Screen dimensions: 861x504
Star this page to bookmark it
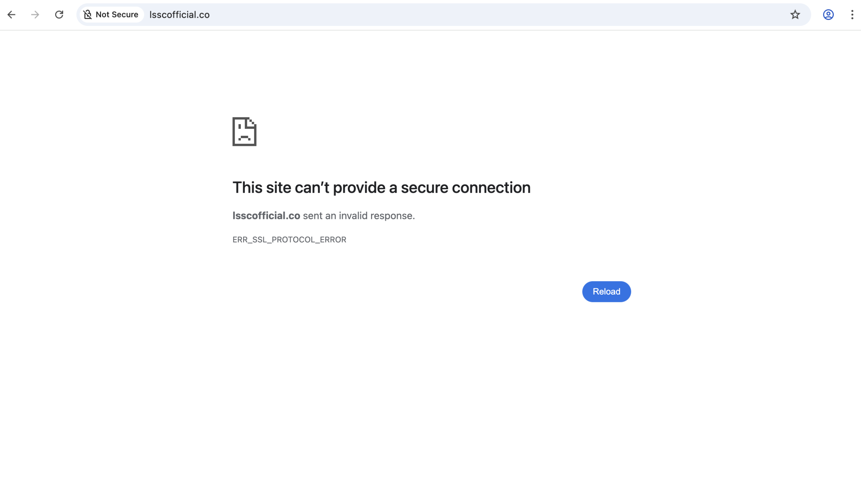[x=795, y=15]
